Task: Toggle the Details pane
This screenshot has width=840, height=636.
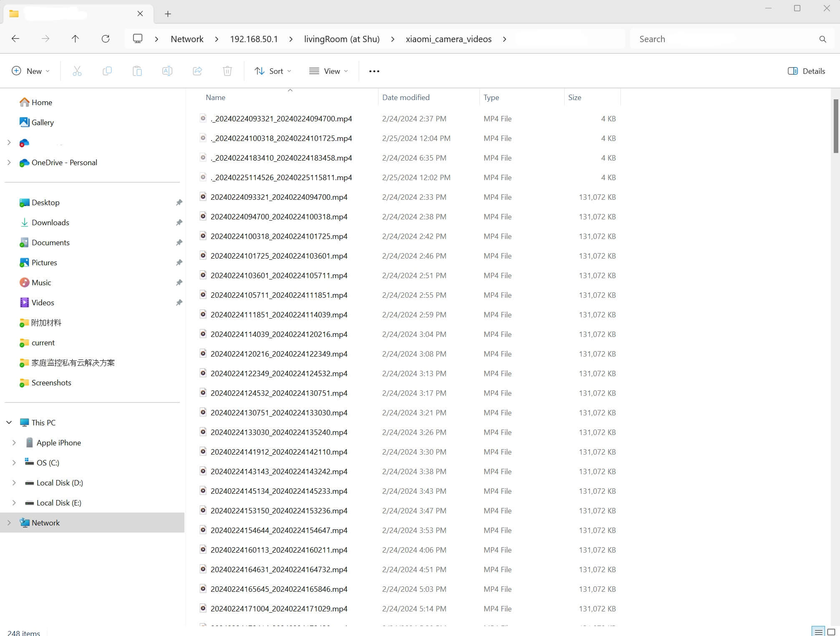Action: (806, 71)
